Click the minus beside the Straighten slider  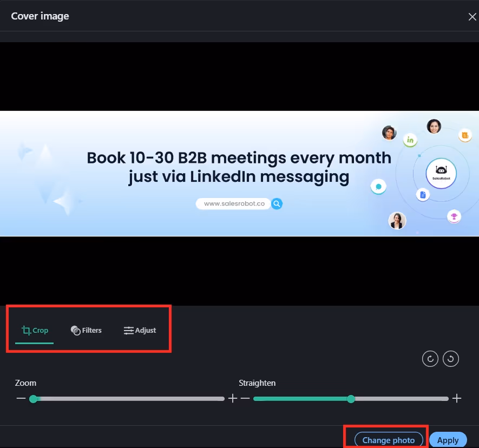point(245,398)
